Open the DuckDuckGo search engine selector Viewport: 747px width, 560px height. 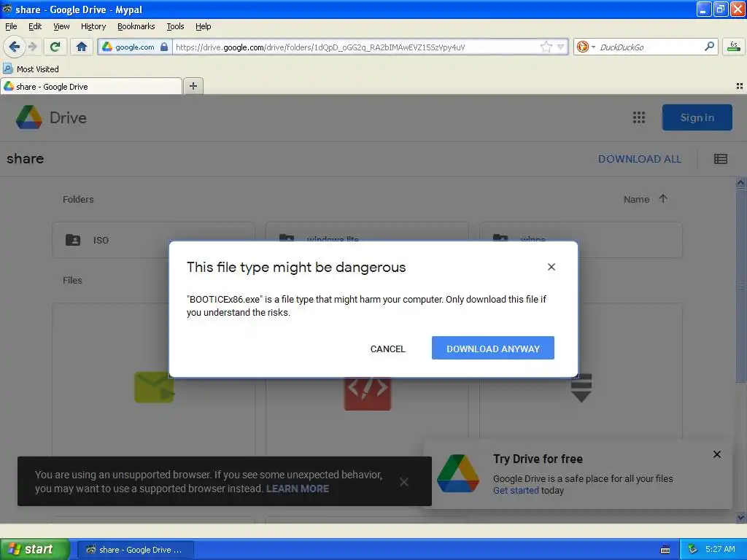(x=586, y=47)
